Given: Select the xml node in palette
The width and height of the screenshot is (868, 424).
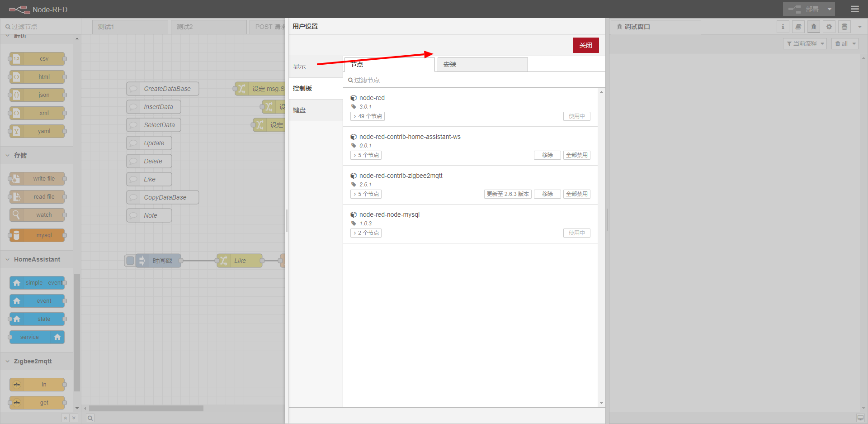Looking at the screenshot, I should pyautogui.click(x=37, y=113).
